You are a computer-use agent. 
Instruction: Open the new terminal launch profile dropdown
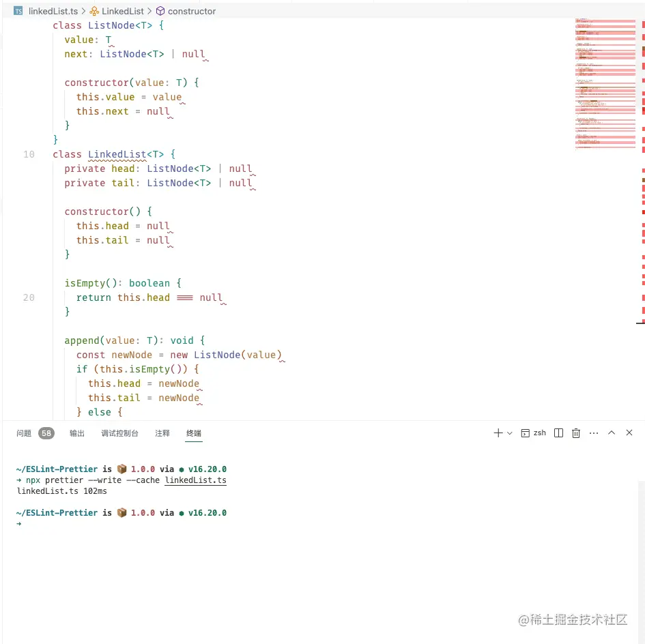[x=510, y=433]
